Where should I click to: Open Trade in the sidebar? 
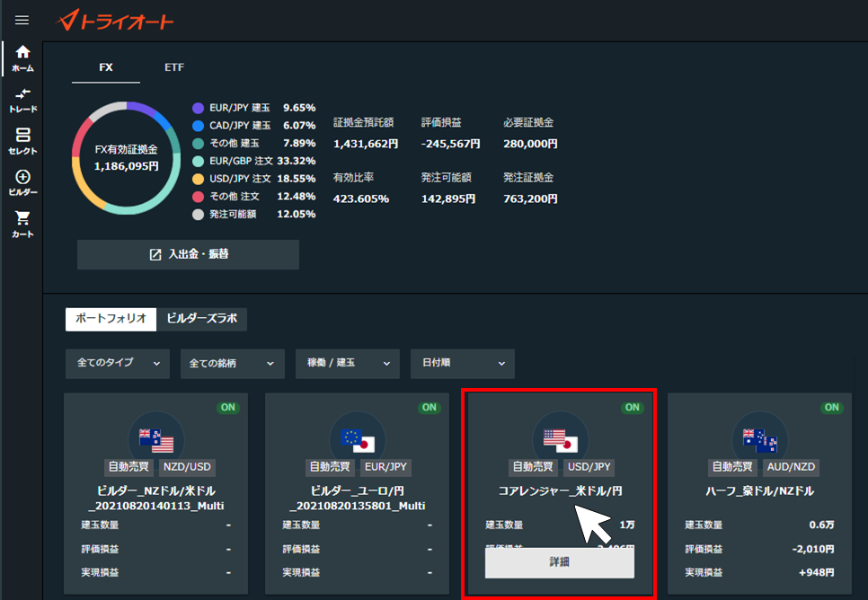coord(22,101)
